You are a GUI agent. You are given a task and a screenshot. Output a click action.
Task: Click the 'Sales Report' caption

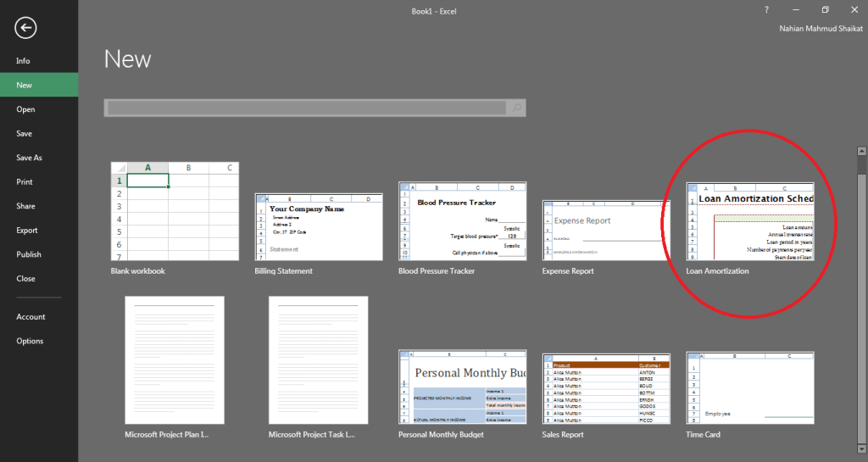point(563,435)
